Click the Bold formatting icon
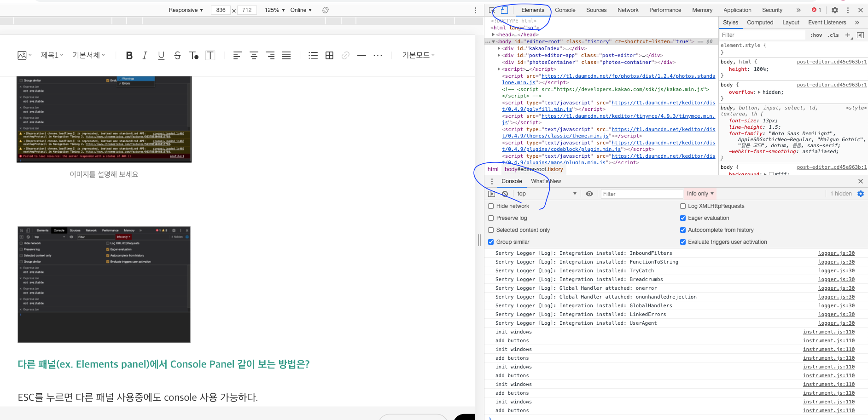This screenshot has height=420, width=868. coord(129,55)
